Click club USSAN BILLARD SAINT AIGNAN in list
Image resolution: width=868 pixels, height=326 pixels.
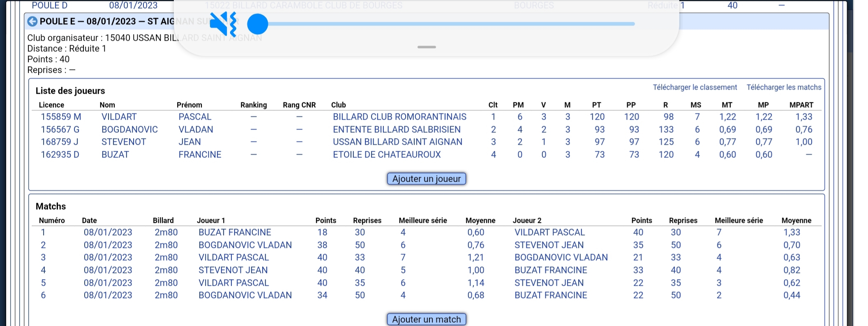[x=397, y=142]
